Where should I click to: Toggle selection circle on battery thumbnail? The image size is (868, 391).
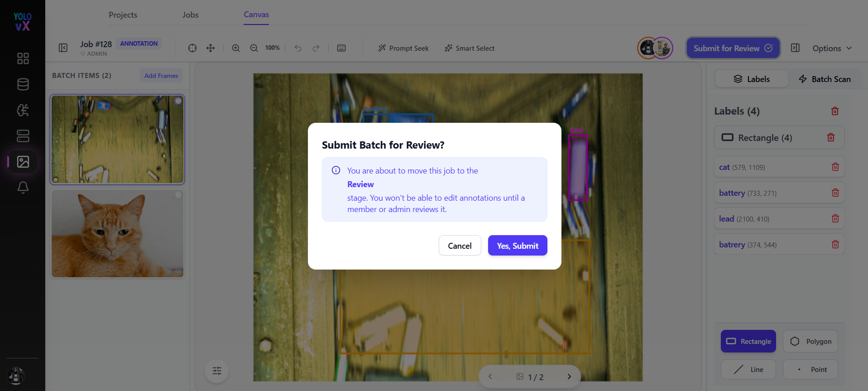(x=178, y=101)
